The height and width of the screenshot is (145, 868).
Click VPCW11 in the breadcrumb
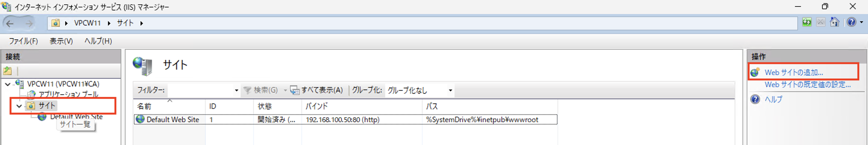87,23
